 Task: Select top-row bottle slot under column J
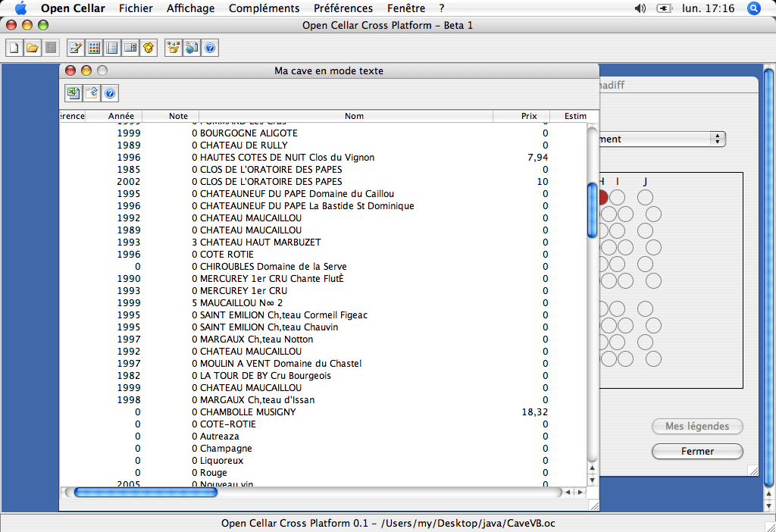tap(645, 198)
